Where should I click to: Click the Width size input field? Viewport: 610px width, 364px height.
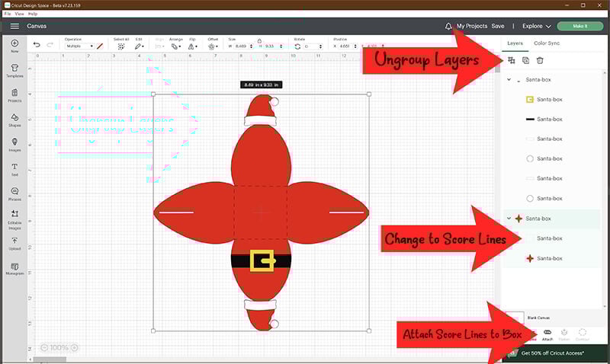click(x=240, y=46)
